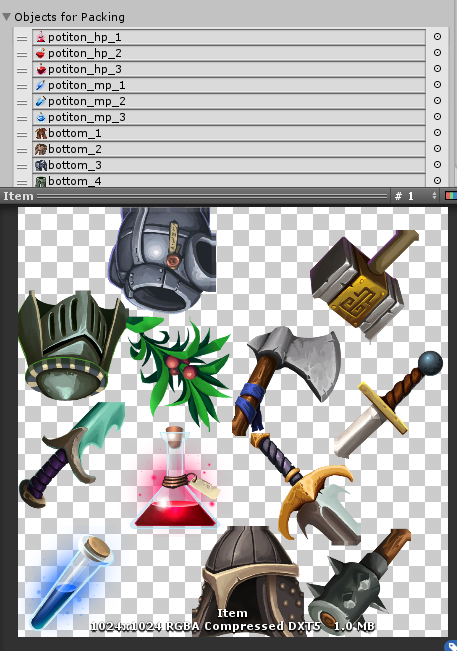The height and width of the screenshot is (651, 457).
Task: Open object picker for potiton_hp_3
Action: coord(437,69)
